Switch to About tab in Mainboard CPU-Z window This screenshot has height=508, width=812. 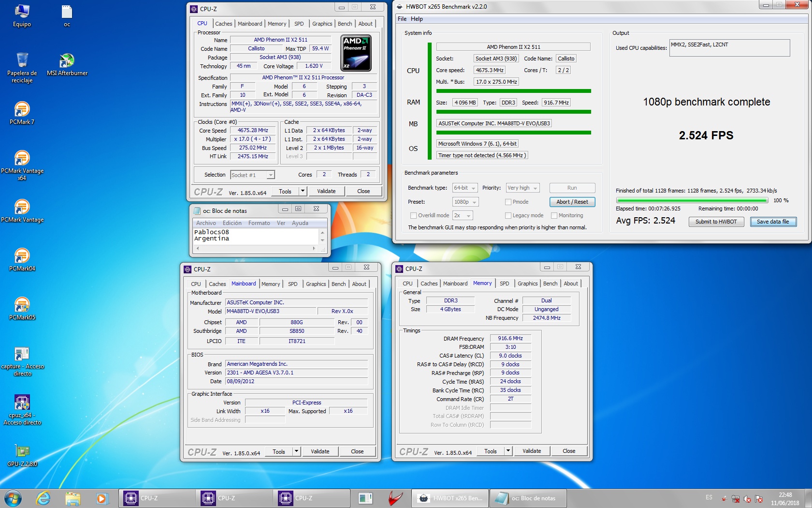[359, 284]
